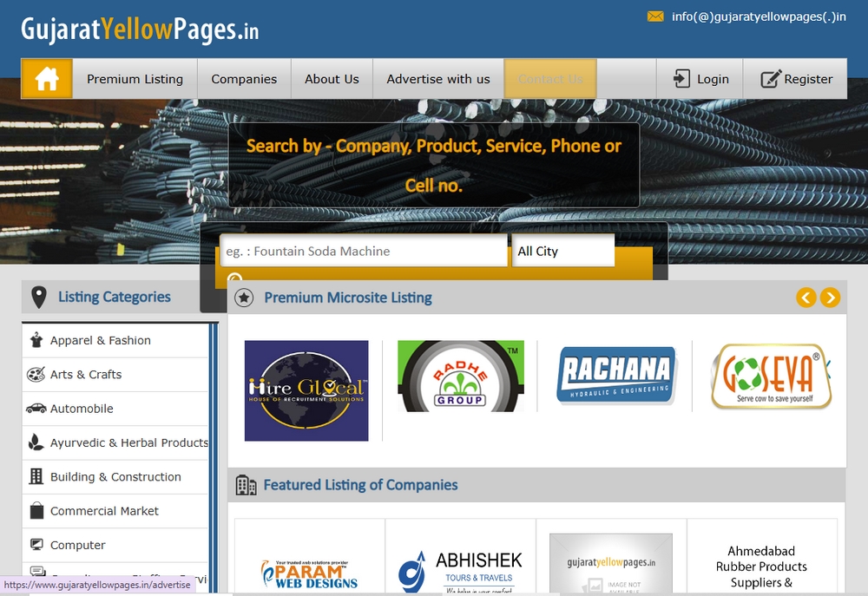Open Advertise with us page

(x=437, y=79)
